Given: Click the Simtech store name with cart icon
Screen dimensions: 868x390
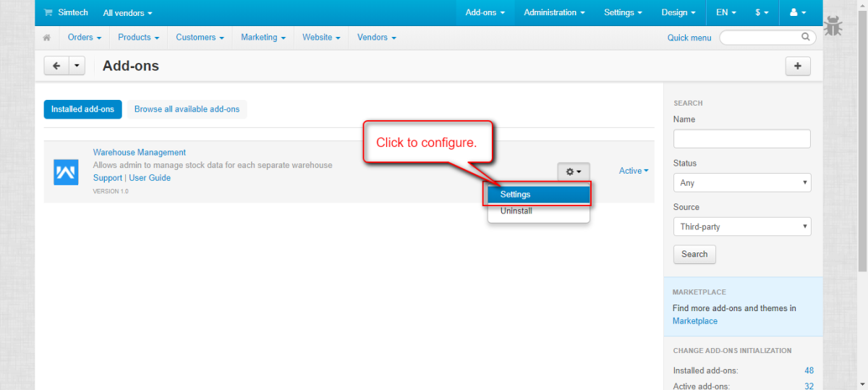Looking at the screenshot, I should click(66, 12).
